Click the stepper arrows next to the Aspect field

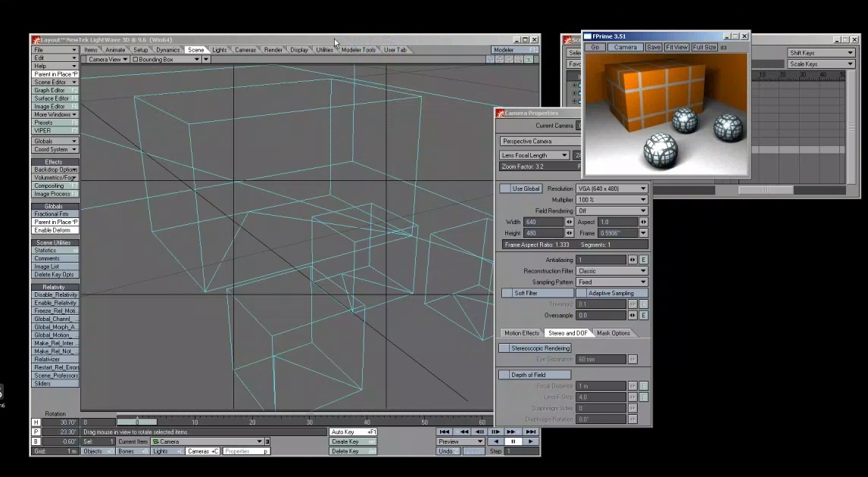point(643,222)
